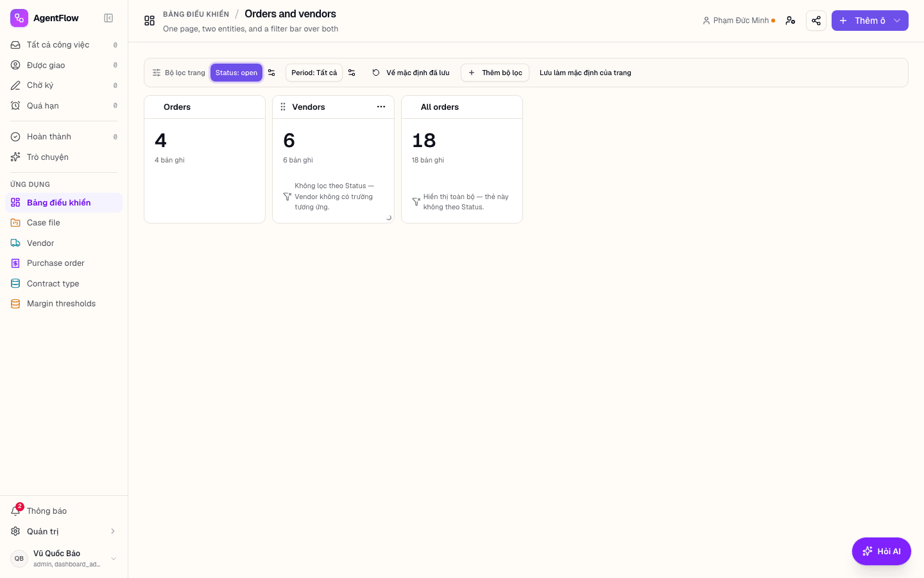Viewport: 924px width, 578px height.
Task: Click the '4 bản ghi' text
Action: 169,160
